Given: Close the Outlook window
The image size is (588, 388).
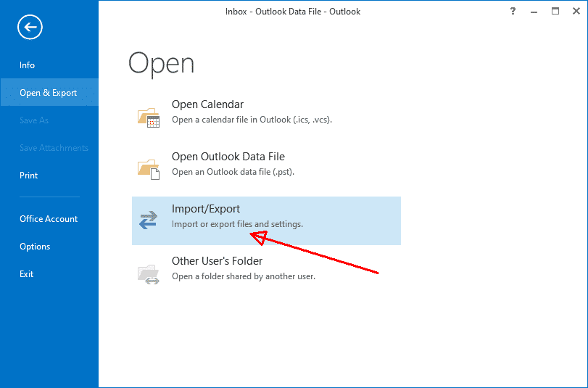Looking at the screenshot, I should coord(576,12).
